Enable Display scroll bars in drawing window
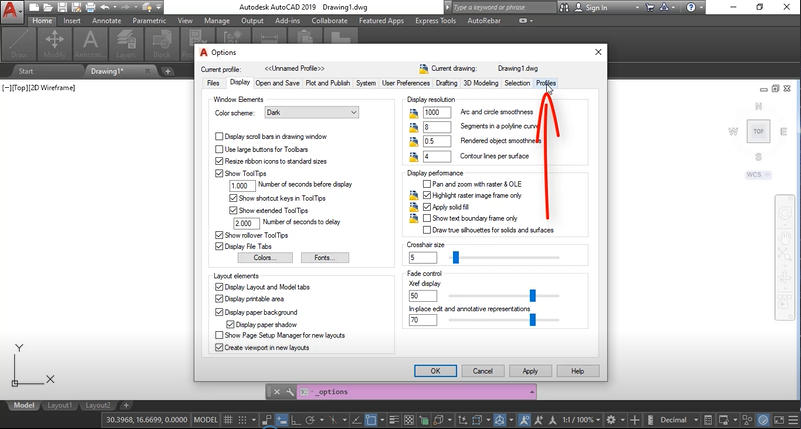 point(219,136)
